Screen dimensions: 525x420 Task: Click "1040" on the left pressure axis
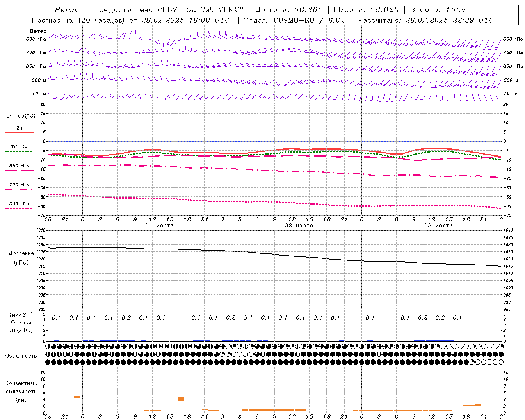click(40, 231)
